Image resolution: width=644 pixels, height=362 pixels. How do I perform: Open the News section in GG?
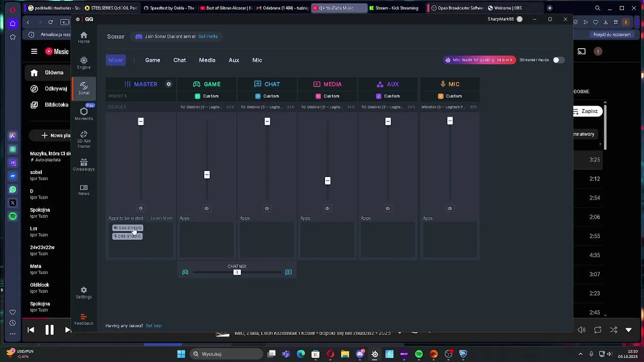[84, 190]
